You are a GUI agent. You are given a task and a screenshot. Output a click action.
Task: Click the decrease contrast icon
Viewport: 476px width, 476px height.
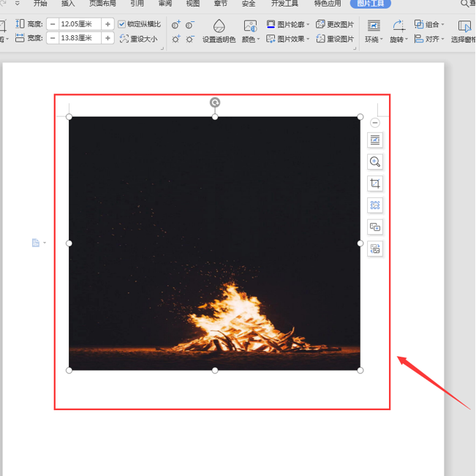(190, 25)
